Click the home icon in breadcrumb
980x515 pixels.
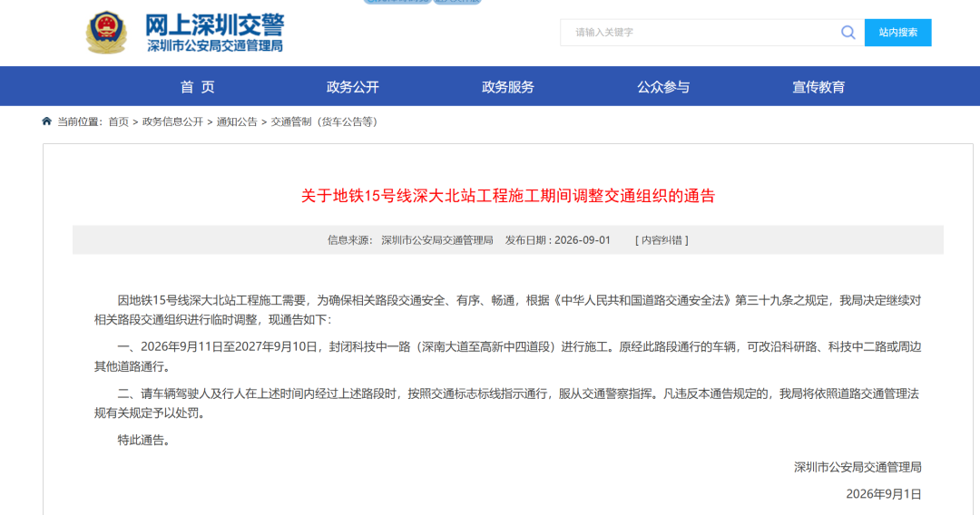[47, 121]
